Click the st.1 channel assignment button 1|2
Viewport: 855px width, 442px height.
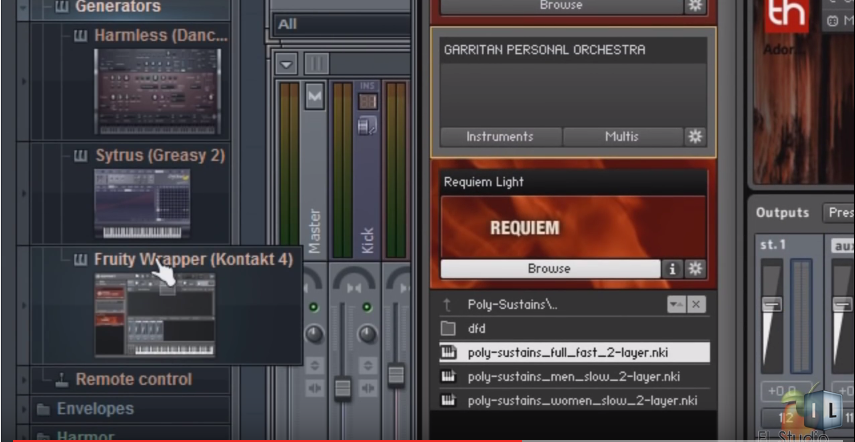point(786,419)
